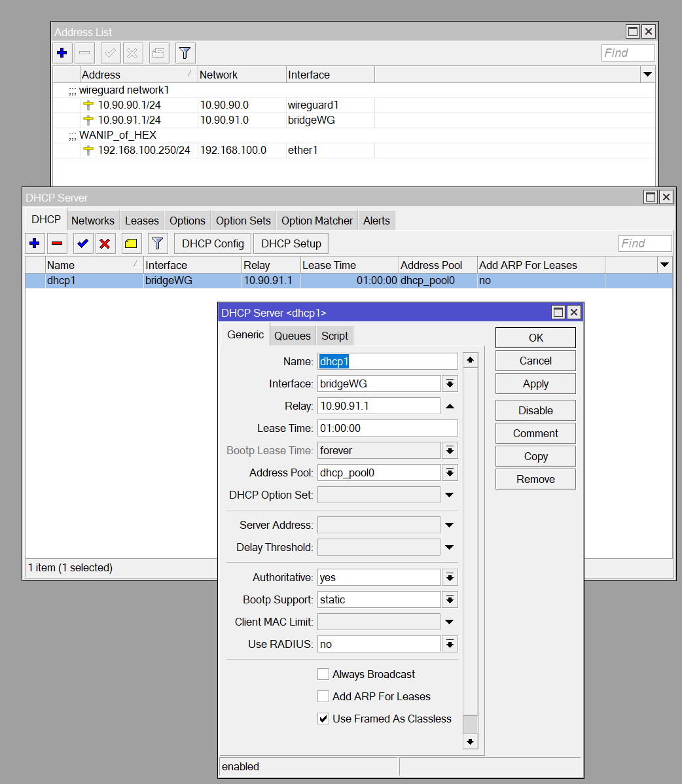Maximize the Address List window
The image size is (682, 784).
pyautogui.click(x=633, y=31)
